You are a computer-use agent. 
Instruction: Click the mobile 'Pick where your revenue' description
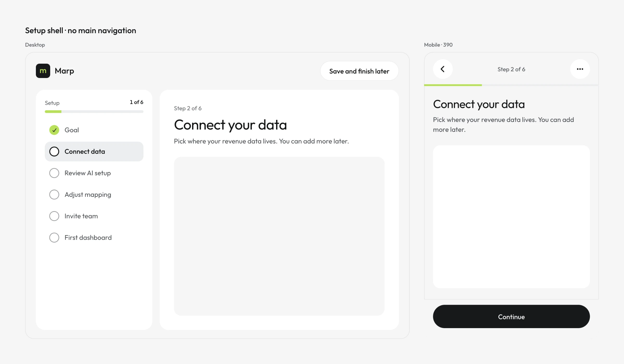coord(503,125)
